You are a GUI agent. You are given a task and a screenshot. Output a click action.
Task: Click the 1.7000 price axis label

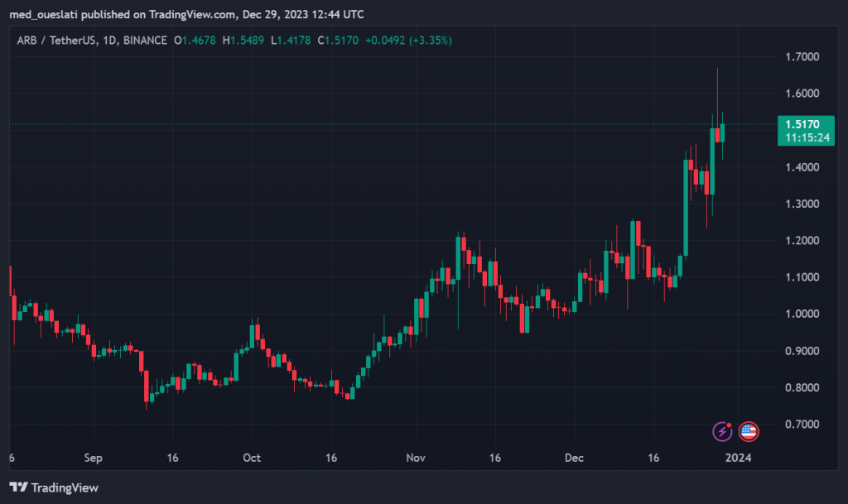802,56
